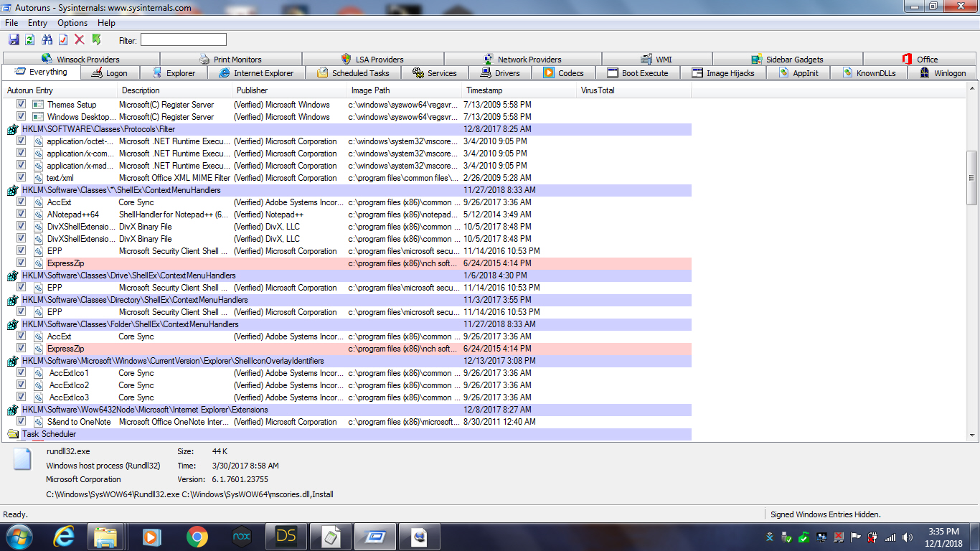Viewport: 980px width, 551px height.
Task: Click the folder icon of the Task Scheduler row
Action: [12, 434]
